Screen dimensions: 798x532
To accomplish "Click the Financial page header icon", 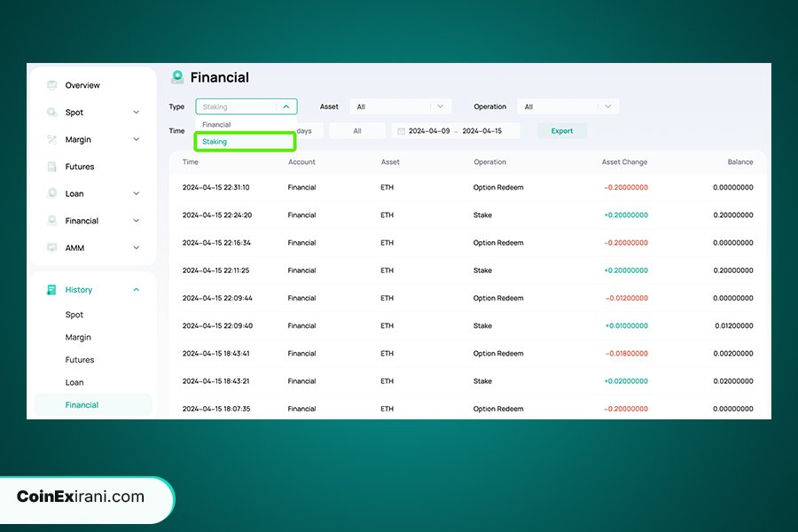I will [x=177, y=77].
